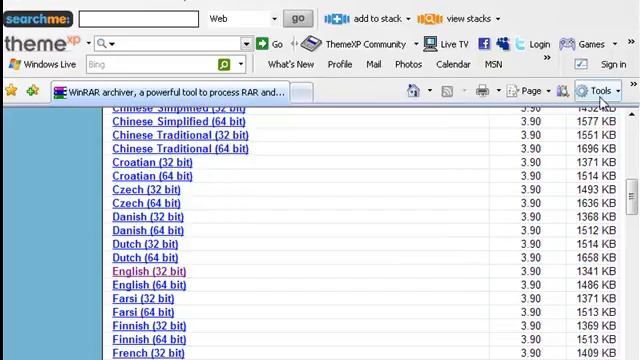
Task: Click the add to stack icon
Action: pyautogui.click(x=337, y=19)
